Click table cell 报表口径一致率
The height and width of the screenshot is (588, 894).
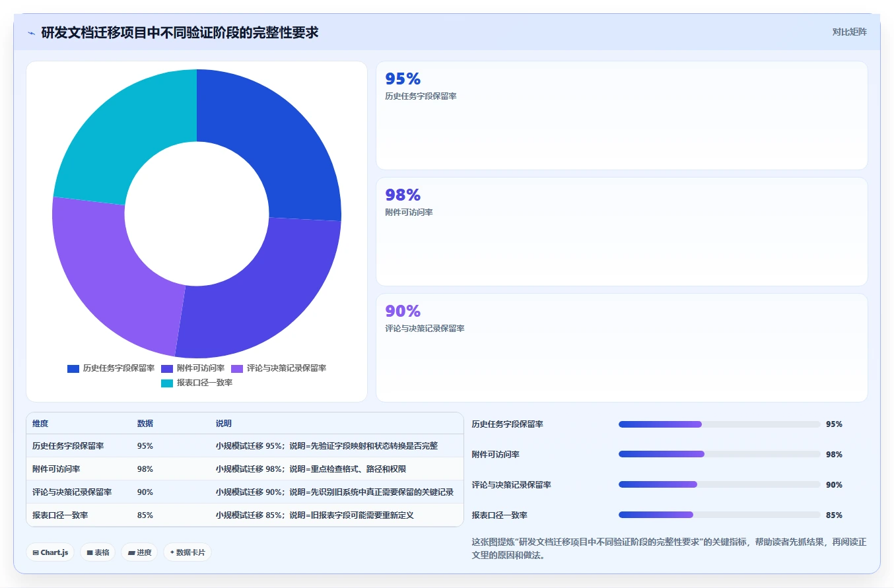tap(60, 515)
